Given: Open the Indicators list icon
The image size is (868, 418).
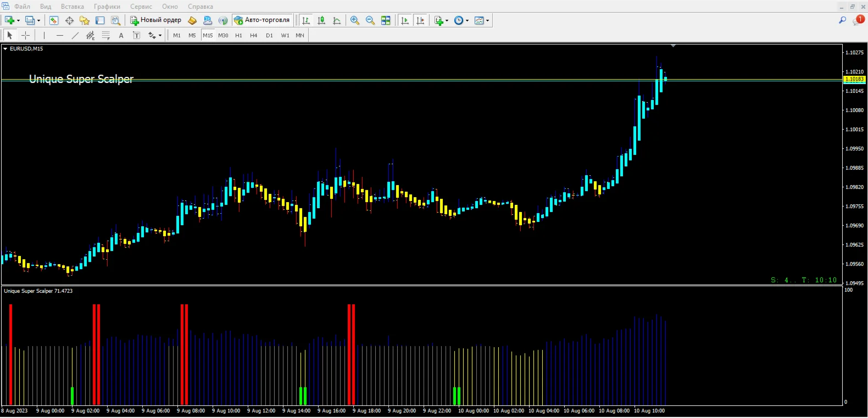Looking at the screenshot, I should click(x=438, y=20).
